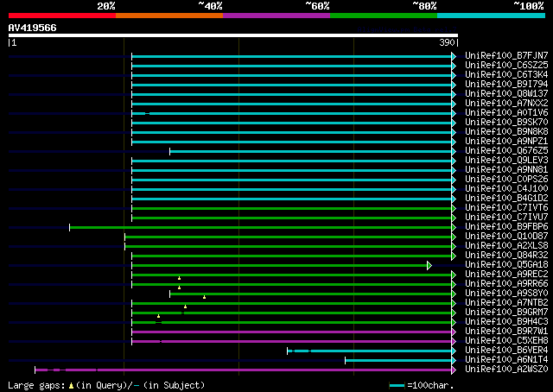Screen dimensions: 553x392
Task: Open hit UniRef100_A7NXX2
Action: (506, 103)
